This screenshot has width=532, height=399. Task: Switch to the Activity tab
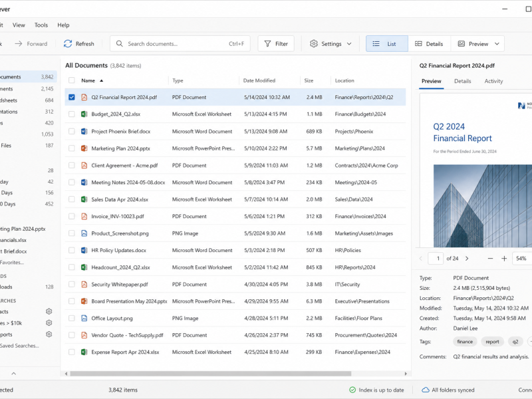493,81
